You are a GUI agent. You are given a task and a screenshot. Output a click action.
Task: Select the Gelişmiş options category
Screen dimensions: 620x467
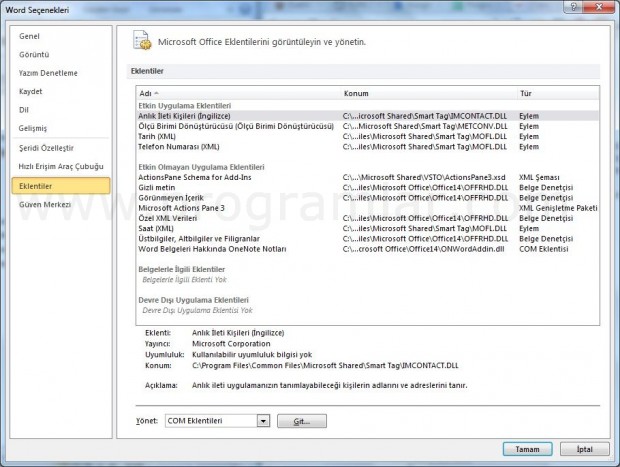pos(33,128)
